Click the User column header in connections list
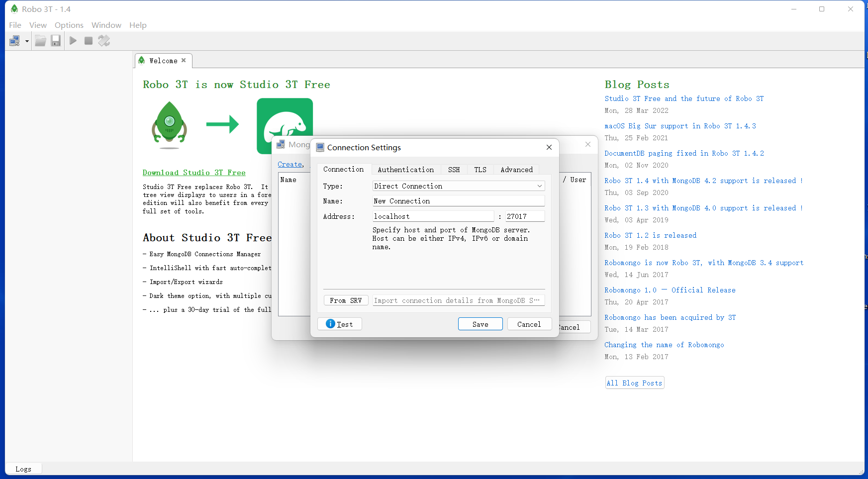The image size is (868, 479). tap(578, 180)
